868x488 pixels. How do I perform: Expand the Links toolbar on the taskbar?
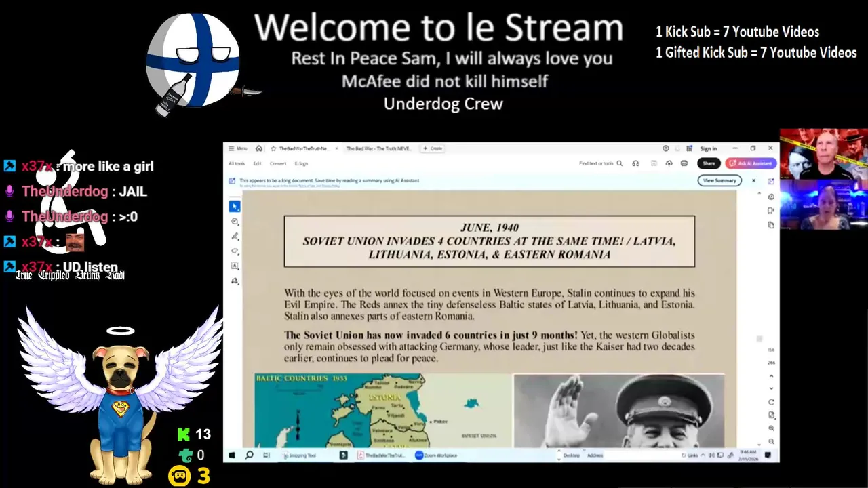click(x=692, y=455)
